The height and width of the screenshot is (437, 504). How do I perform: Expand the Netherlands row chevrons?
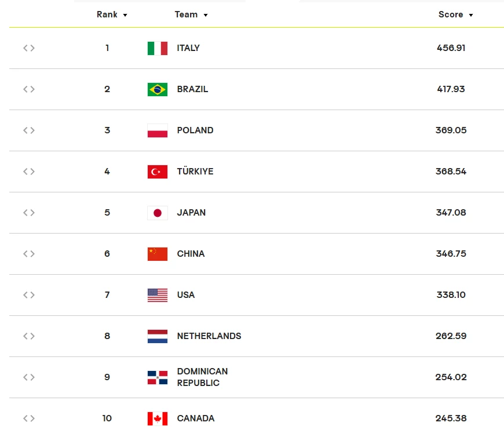(x=29, y=336)
